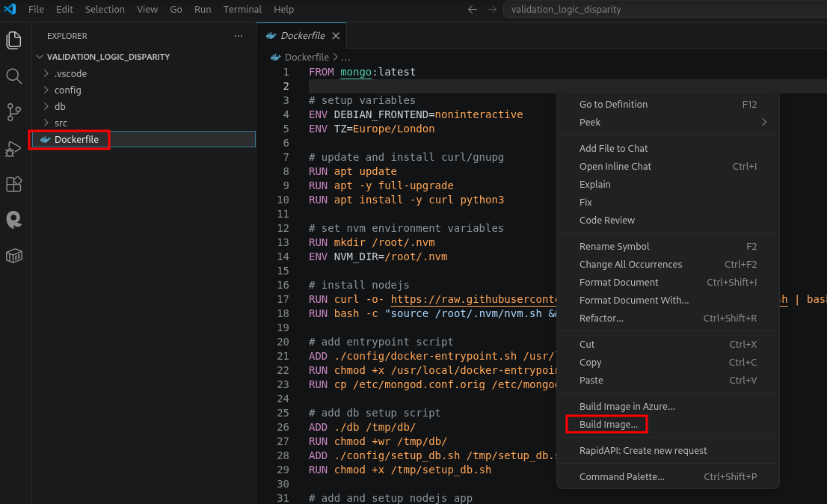Choose Cut in context menu
This screenshot has width=827, height=504.
(668, 345)
